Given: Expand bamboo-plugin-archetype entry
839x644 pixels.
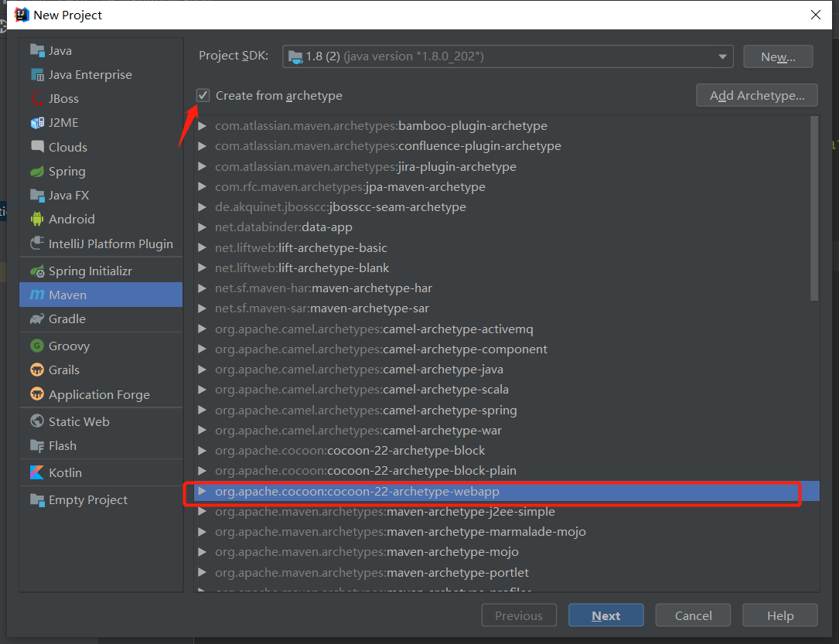Looking at the screenshot, I should [203, 126].
